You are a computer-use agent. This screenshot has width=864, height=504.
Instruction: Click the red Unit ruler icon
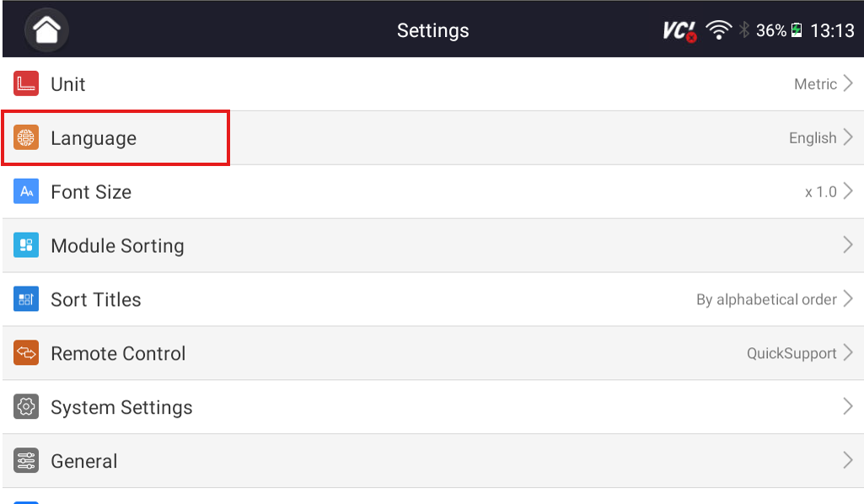(x=26, y=84)
